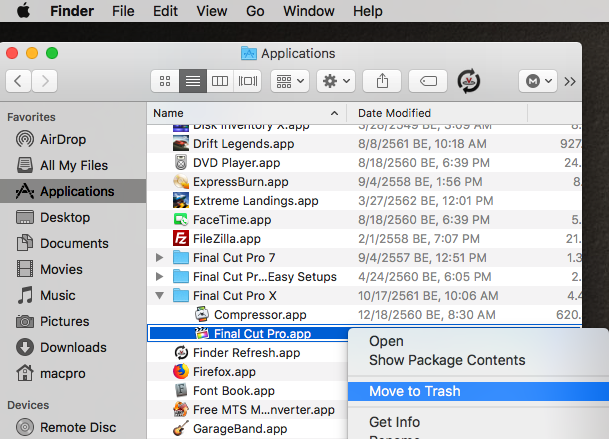The width and height of the screenshot is (609, 439).
Task: Switch to list view
Action: point(193,81)
